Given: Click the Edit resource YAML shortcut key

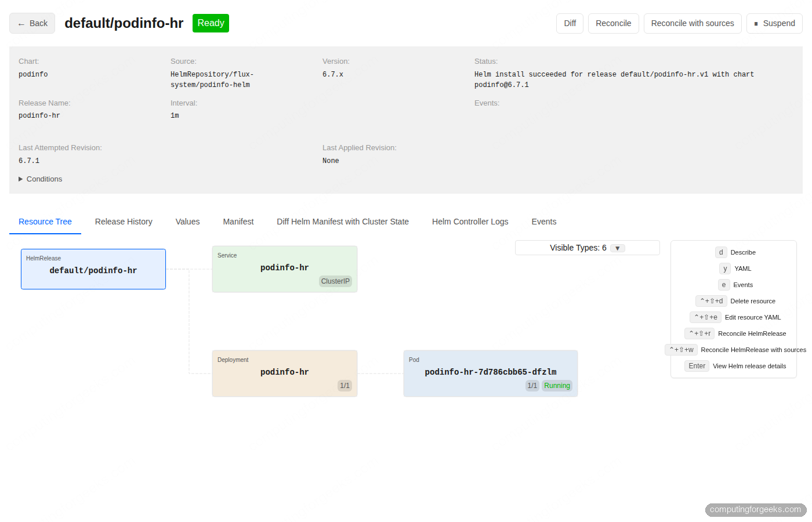Looking at the screenshot, I should point(706,317).
